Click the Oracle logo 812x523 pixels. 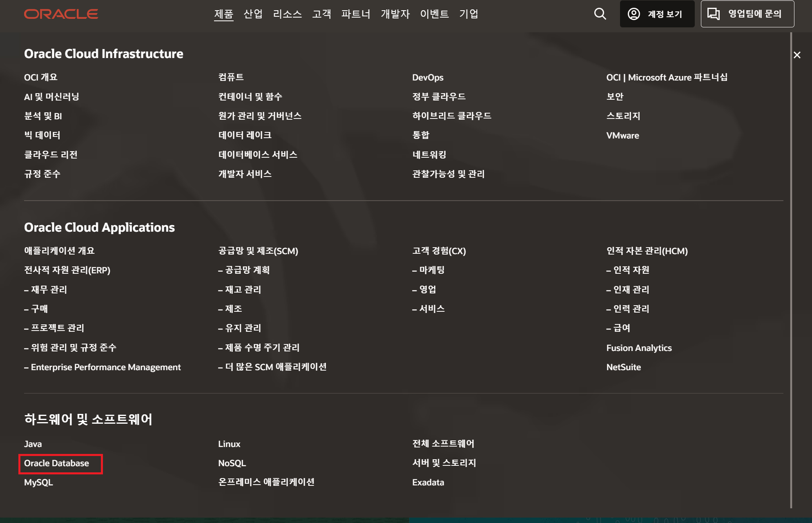[x=61, y=14]
